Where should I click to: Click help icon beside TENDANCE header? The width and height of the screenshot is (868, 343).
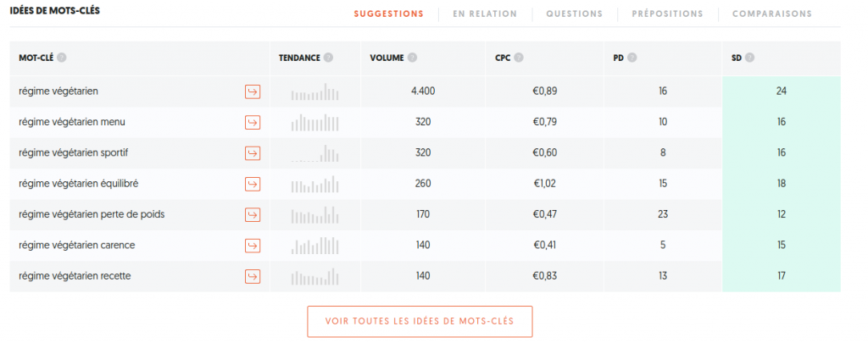click(328, 58)
